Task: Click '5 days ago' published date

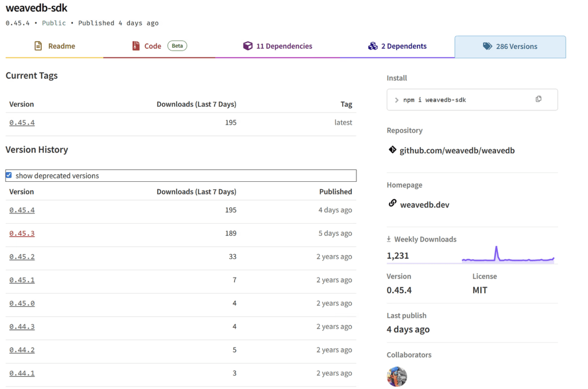Action: 335,234
